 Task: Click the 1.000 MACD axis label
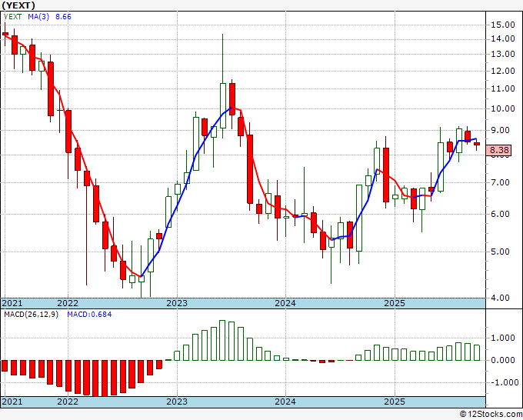(503, 338)
